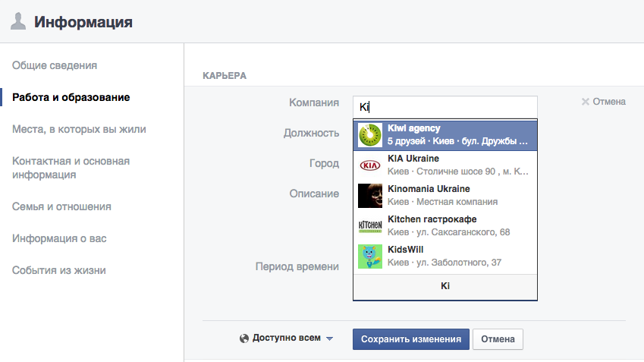The image size is (644, 362).
Task: Click Сохранить изменения button
Action: tap(410, 339)
